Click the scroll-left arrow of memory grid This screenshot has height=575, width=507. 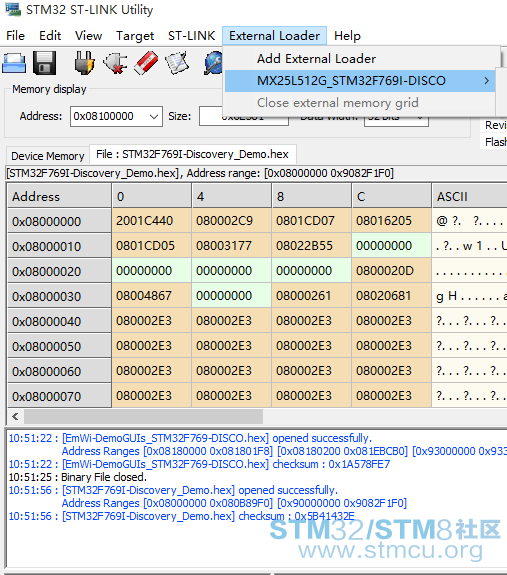[15, 417]
